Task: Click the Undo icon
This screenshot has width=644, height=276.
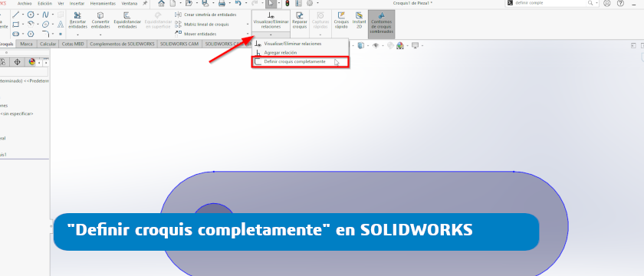Action: point(238,3)
